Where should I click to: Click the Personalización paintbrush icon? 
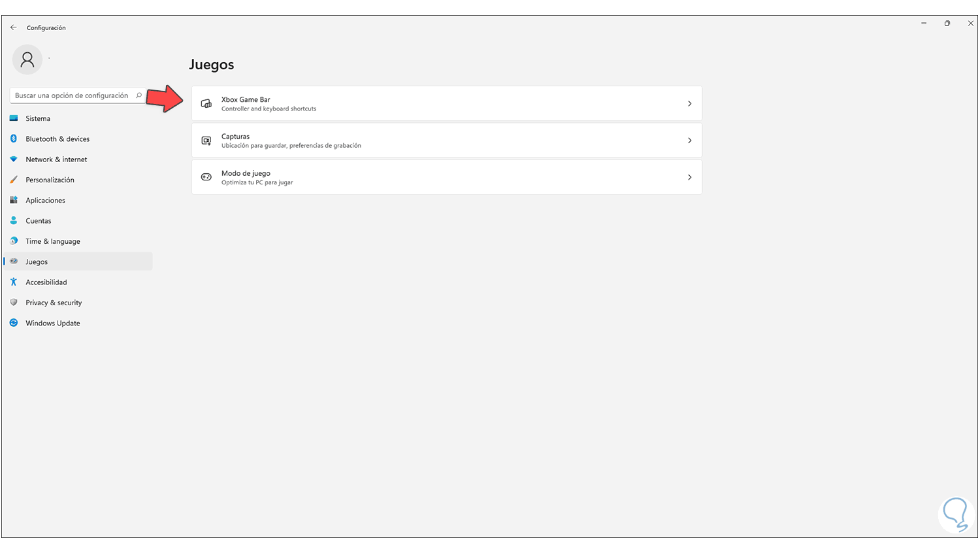click(x=14, y=180)
